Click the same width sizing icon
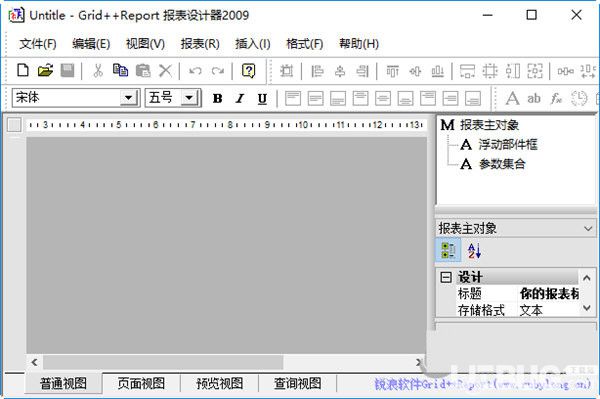This screenshot has height=399, width=600. point(467,71)
